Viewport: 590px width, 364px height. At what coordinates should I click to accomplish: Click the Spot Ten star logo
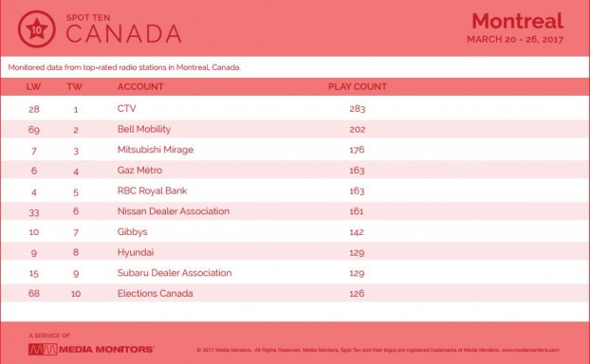(x=36, y=29)
